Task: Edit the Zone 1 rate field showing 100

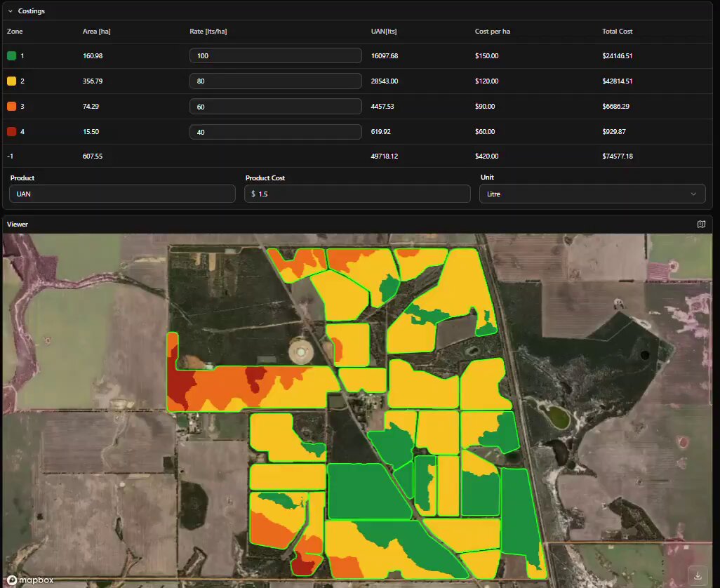Action: tap(276, 55)
